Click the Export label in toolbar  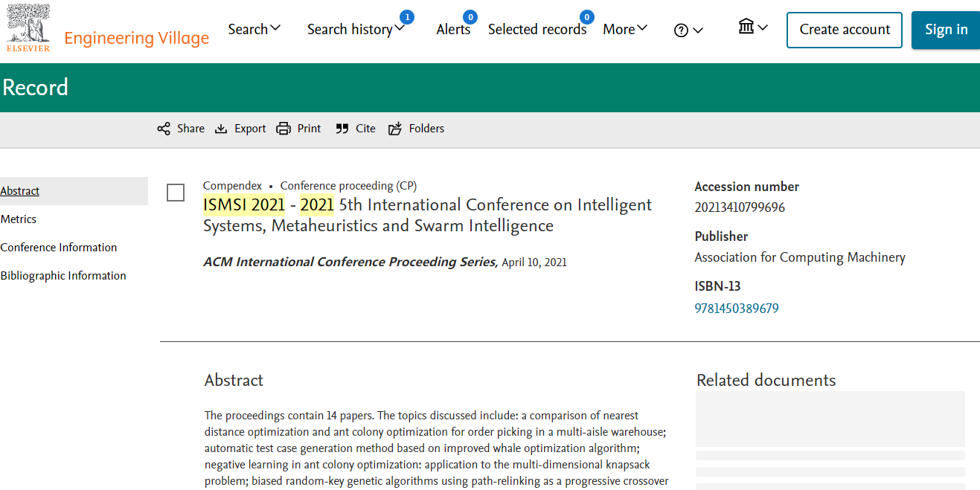pos(250,129)
